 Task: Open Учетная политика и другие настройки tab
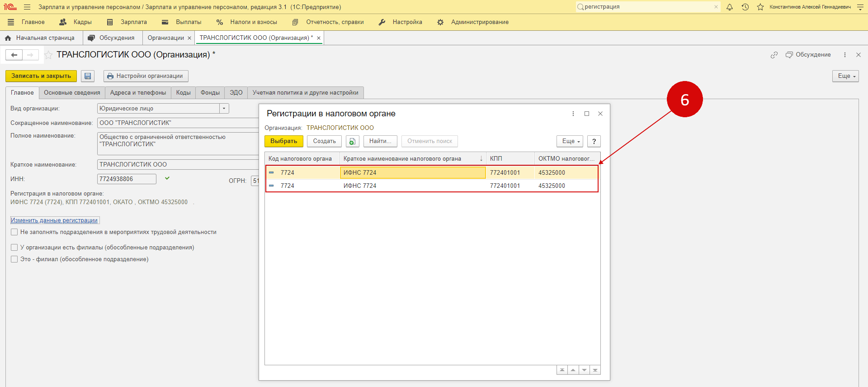[x=306, y=93]
